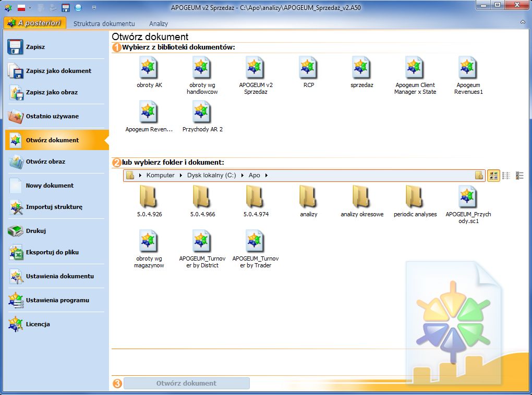
Task: Open the 'Licencja' menu entry
Action: click(x=56, y=324)
